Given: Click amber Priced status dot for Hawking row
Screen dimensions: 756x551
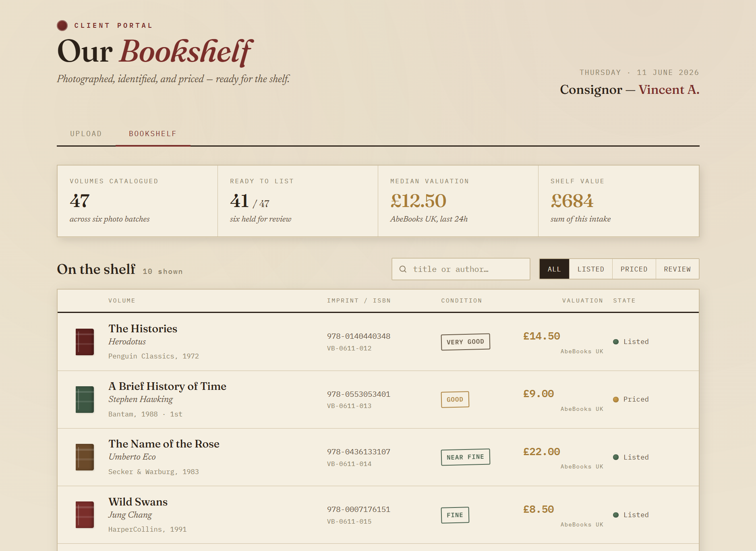Looking at the screenshot, I should pyautogui.click(x=616, y=400).
